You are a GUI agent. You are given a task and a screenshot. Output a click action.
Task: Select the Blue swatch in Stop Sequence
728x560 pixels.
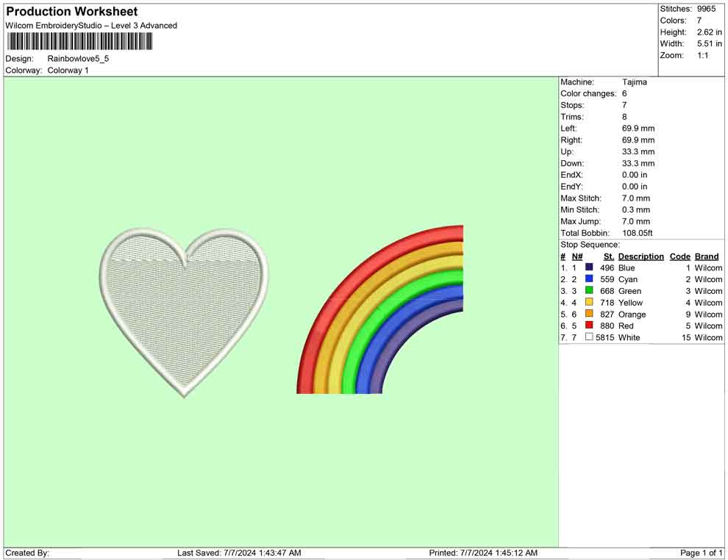[x=588, y=268]
